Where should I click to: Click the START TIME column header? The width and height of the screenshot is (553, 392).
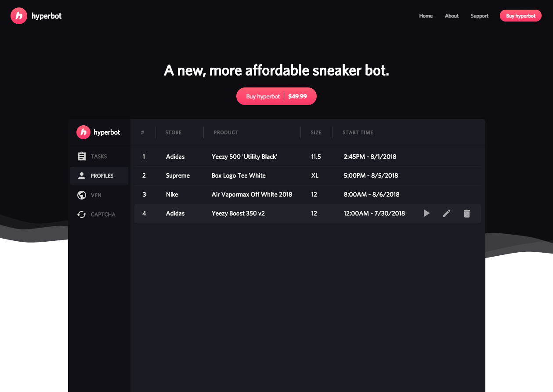pos(358,132)
